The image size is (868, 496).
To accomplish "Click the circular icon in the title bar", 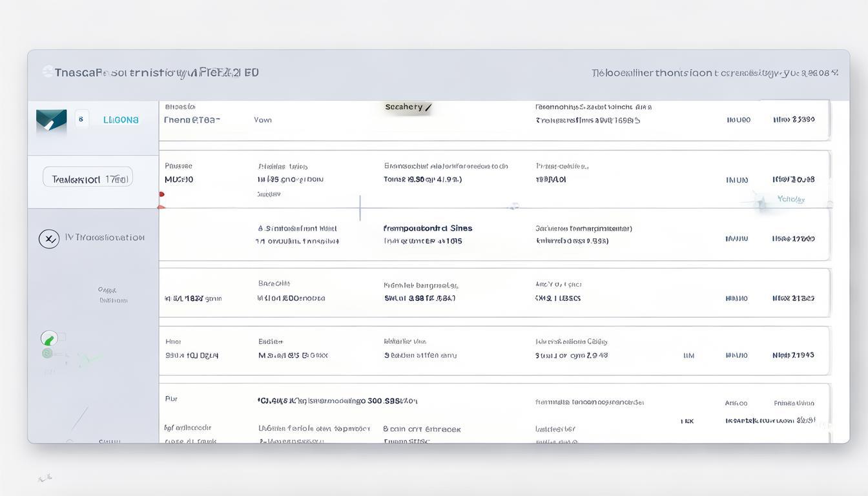I will click(x=48, y=72).
